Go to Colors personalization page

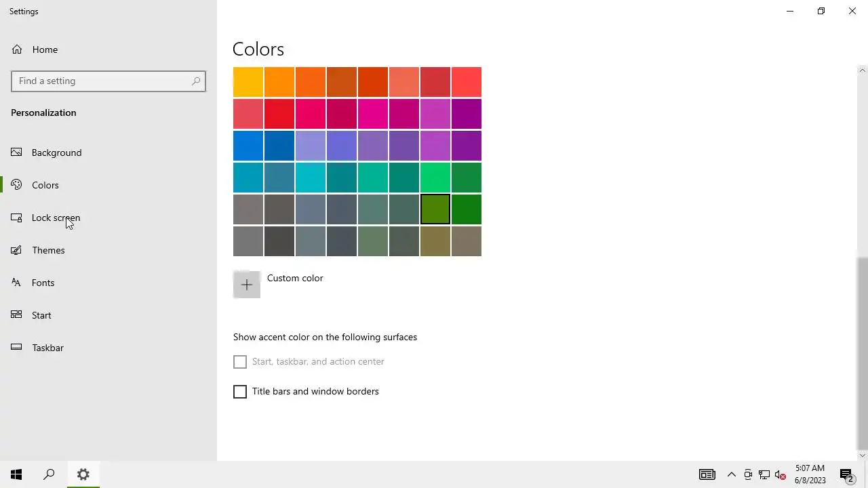(45, 185)
